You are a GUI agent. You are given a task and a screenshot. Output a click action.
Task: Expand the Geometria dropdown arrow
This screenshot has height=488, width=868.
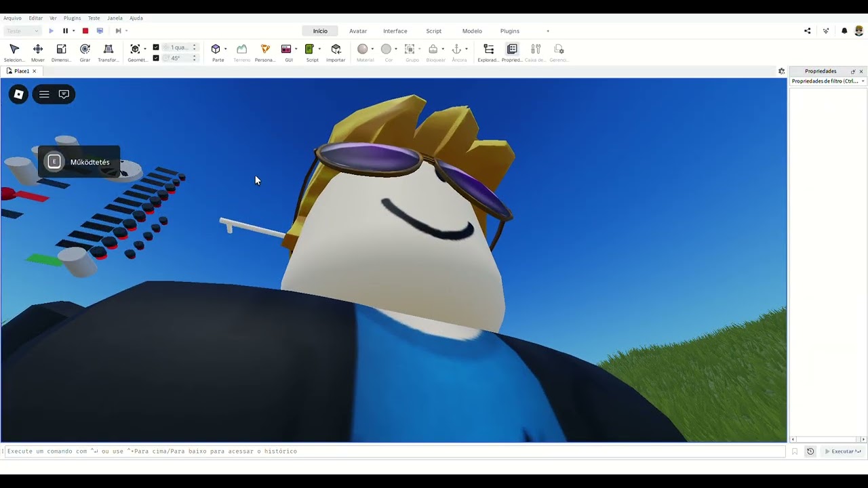pyautogui.click(x=145, y=49)
